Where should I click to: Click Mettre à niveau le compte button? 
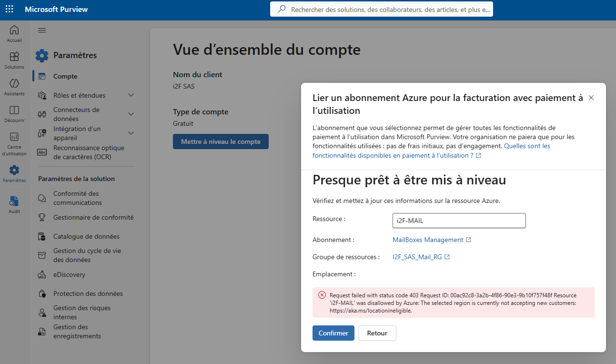click(x=221, y=142)
